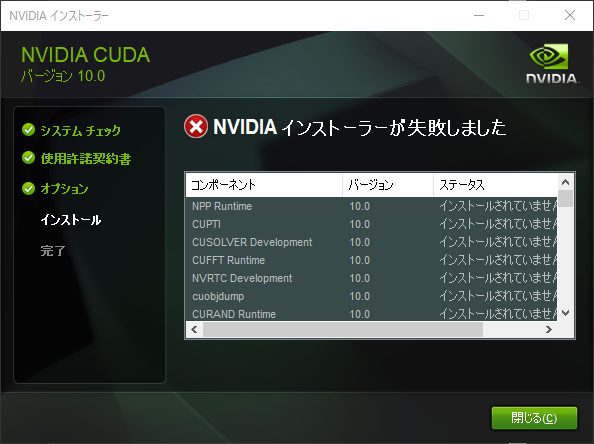
Task: Select the CUFFT Runtime row
Action: coord(372,260)
